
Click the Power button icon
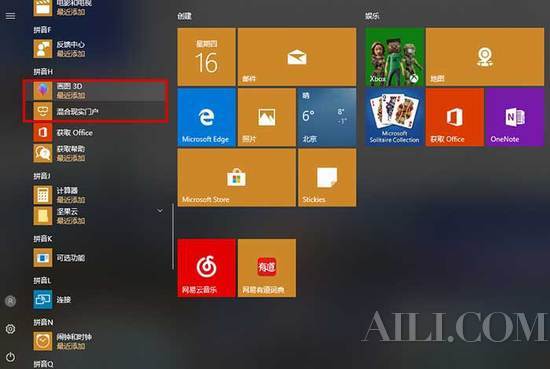[x=11, y=357]
